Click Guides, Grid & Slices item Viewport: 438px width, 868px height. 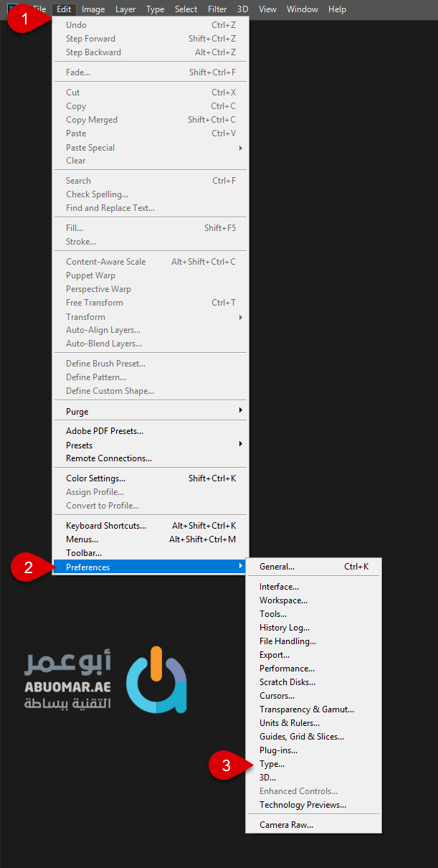[x=301, y=737]
